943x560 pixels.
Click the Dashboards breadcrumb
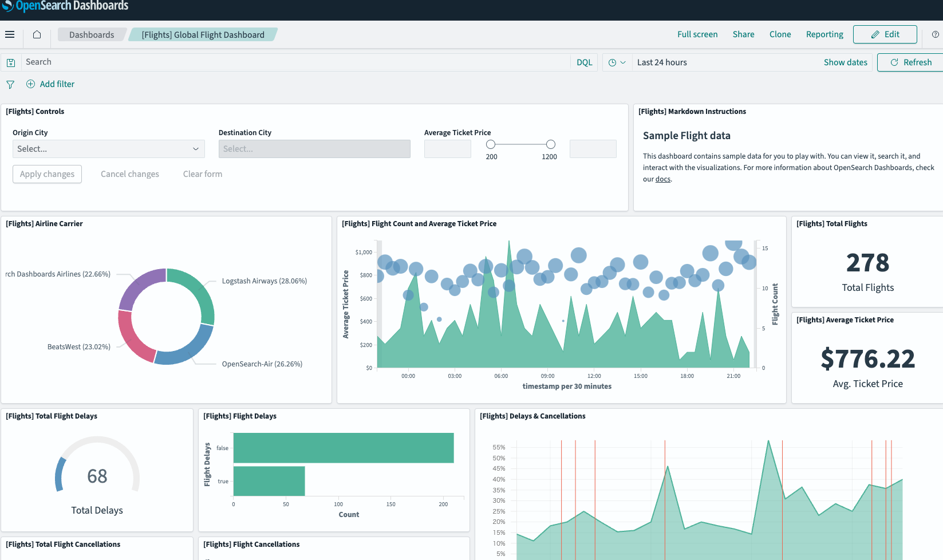click(x=92, y=35)
